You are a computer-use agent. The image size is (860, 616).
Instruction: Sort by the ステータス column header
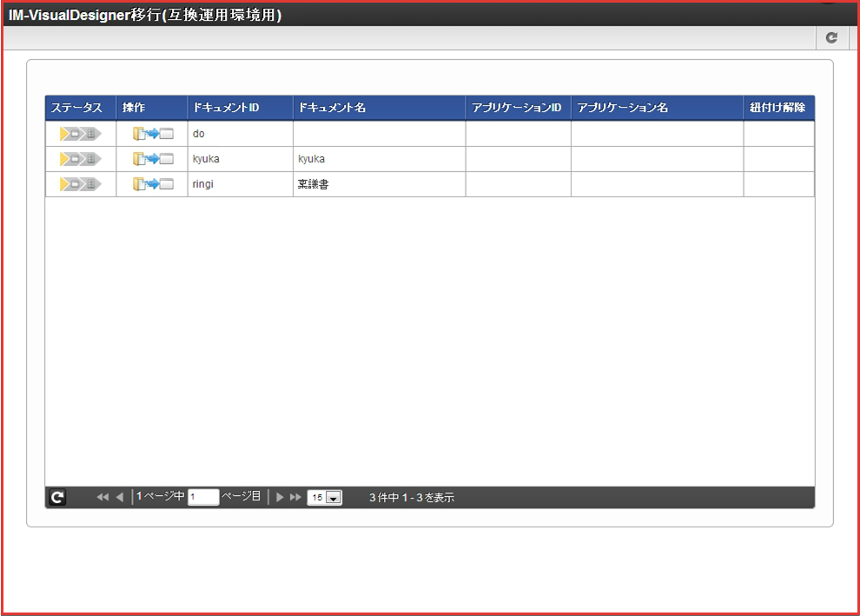click(x=81, y=108)
